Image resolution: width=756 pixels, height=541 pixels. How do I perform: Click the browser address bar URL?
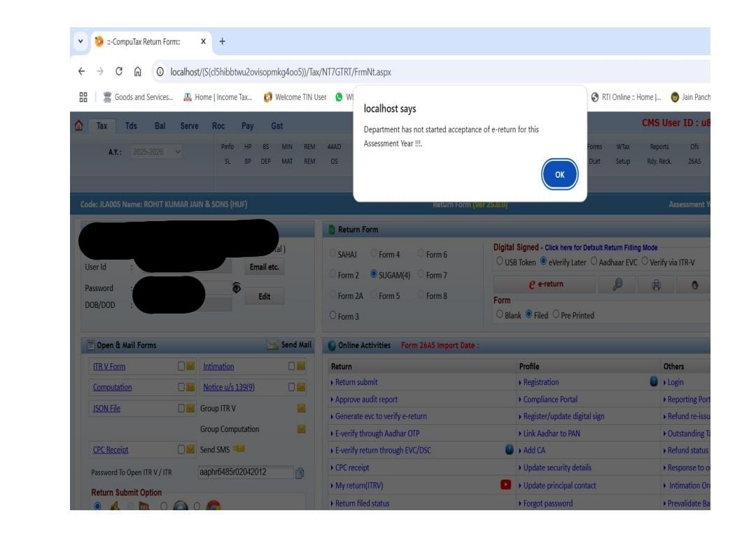(281, 72)
